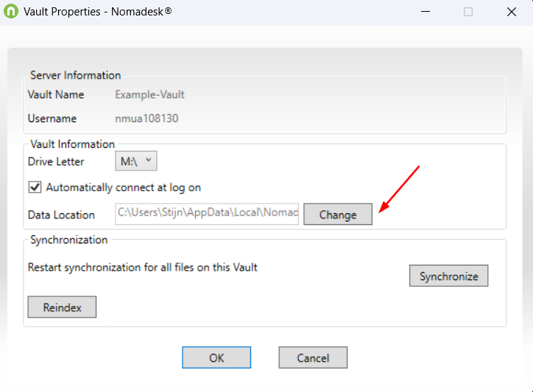Viewport: 533px width, 392px height.
Task: Click the Automatically connect at log on label
Action: pyautogui.click(x=124, y=188)
